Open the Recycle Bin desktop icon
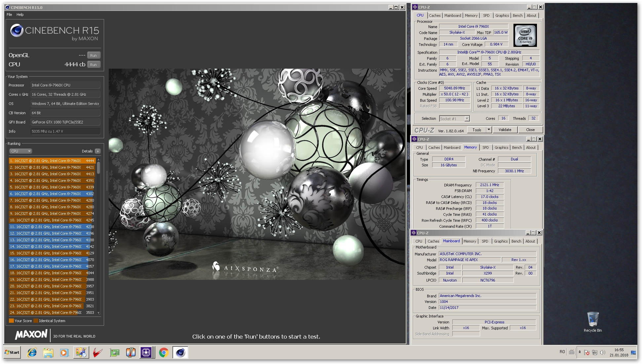 593,322
